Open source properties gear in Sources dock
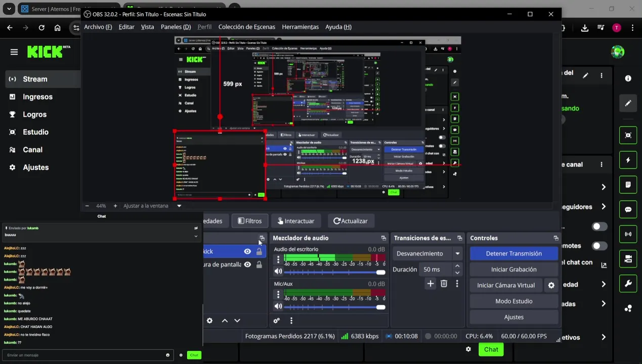The width and height of the screenshot is (642, 364). point(209,321)
